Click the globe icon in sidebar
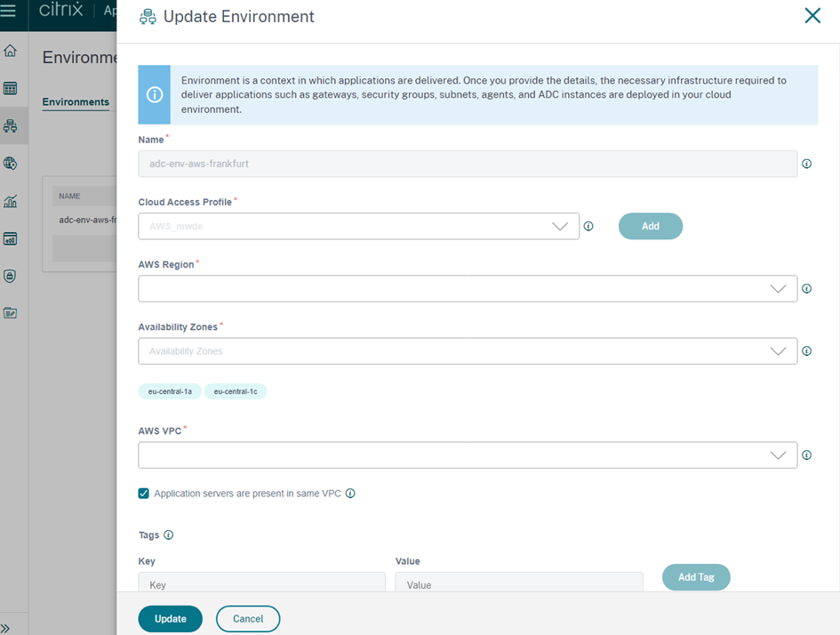This screenshot has height=635, width=840. (11, 164)
